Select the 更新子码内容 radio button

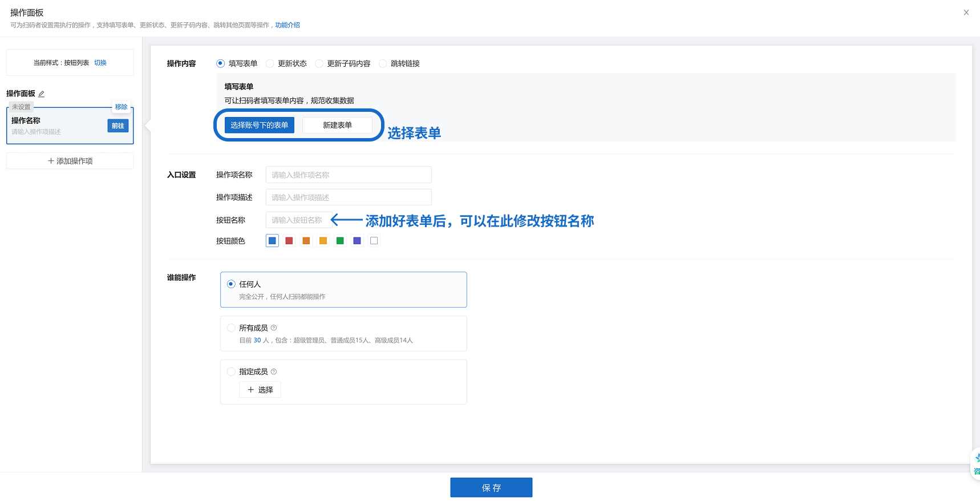pyautogui.click(x=319, y=63)
